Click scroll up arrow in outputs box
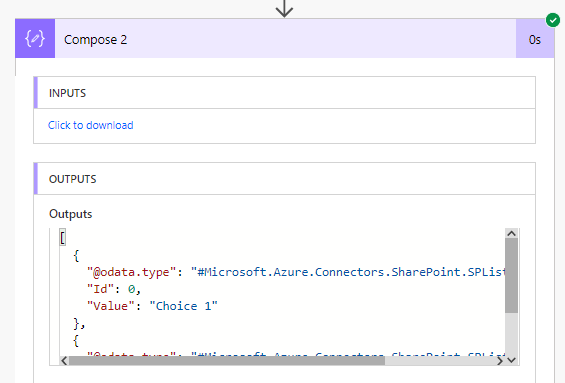Viewport: 565px width, 383px height. [511, 233]
